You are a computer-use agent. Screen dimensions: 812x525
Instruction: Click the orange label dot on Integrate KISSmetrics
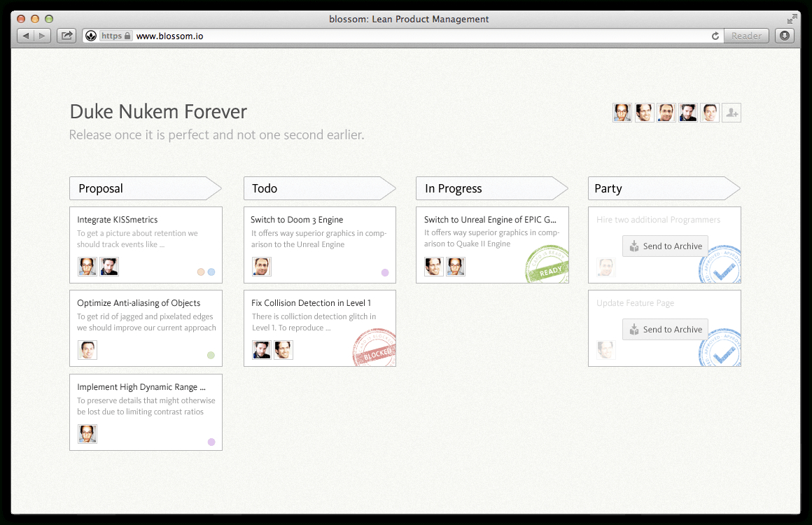click(x=201, y=272)
